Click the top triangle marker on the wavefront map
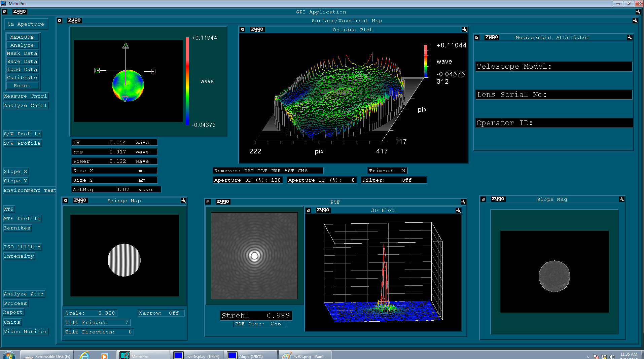This screenshot has height=359, width=644. click(x=126, y=46)
